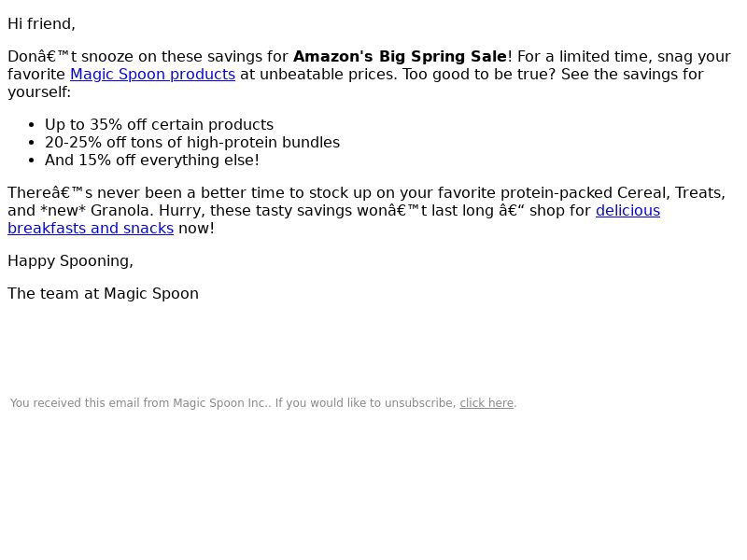Click the unsubscribe click here link

click(486, 403)
